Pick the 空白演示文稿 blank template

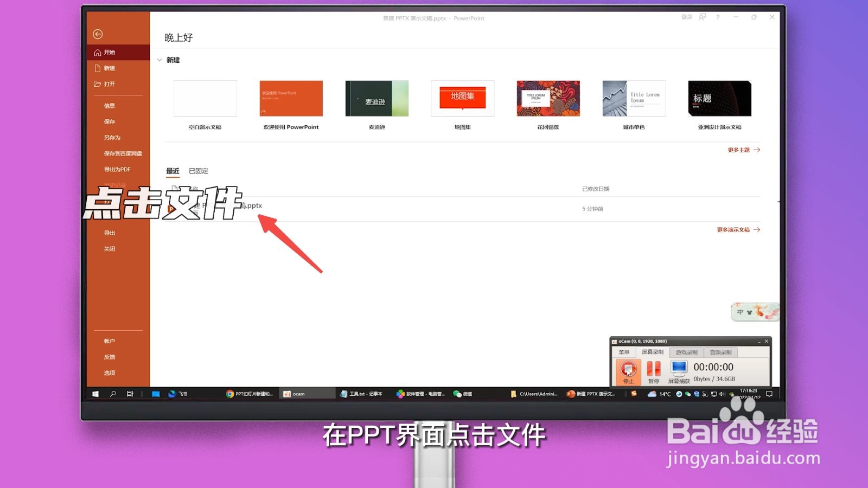(205, 98)
